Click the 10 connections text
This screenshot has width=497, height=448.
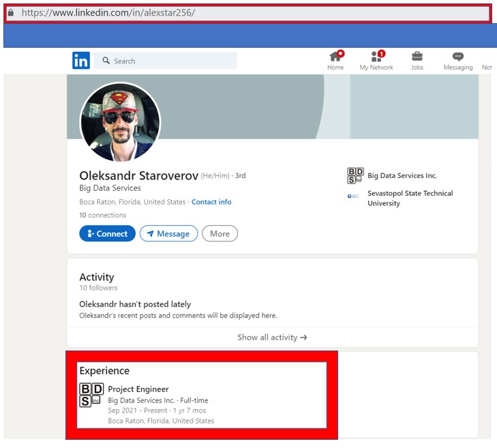103,215
